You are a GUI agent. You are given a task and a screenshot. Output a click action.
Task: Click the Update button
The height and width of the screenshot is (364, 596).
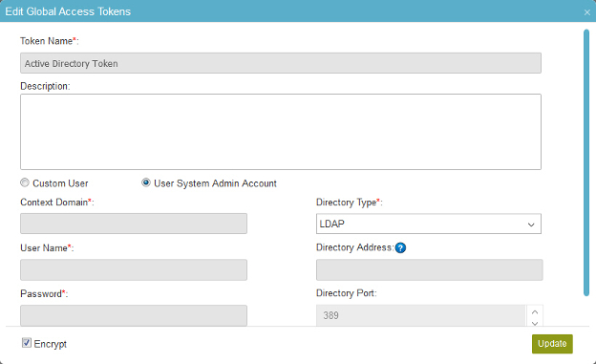click(552, 344)
